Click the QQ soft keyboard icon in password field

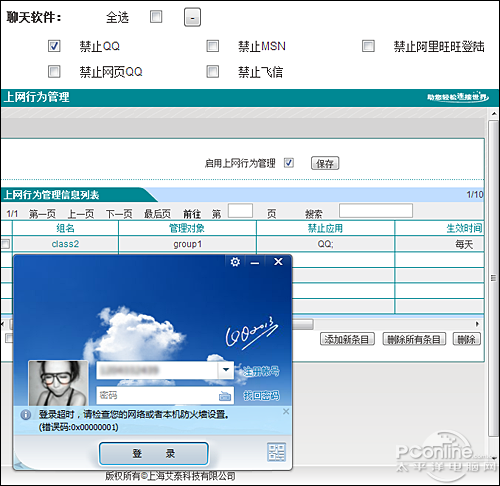tap(225, 396)
